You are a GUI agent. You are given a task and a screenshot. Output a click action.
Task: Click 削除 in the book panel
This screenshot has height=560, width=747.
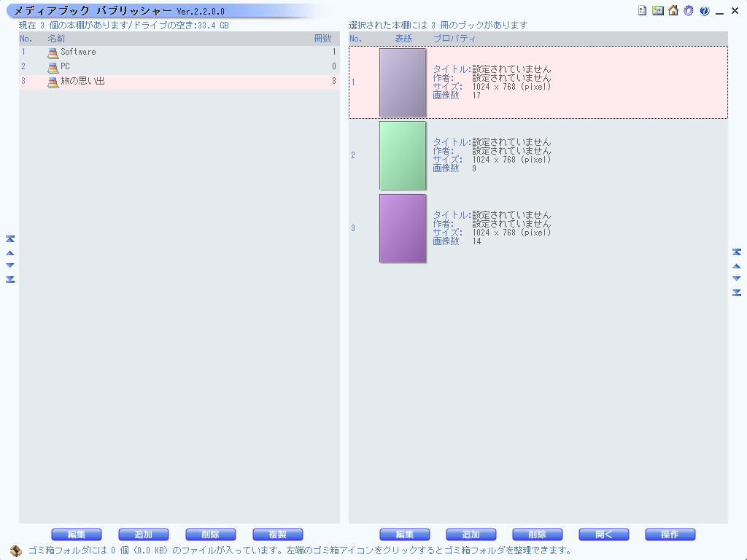click(x=537, y=534)
